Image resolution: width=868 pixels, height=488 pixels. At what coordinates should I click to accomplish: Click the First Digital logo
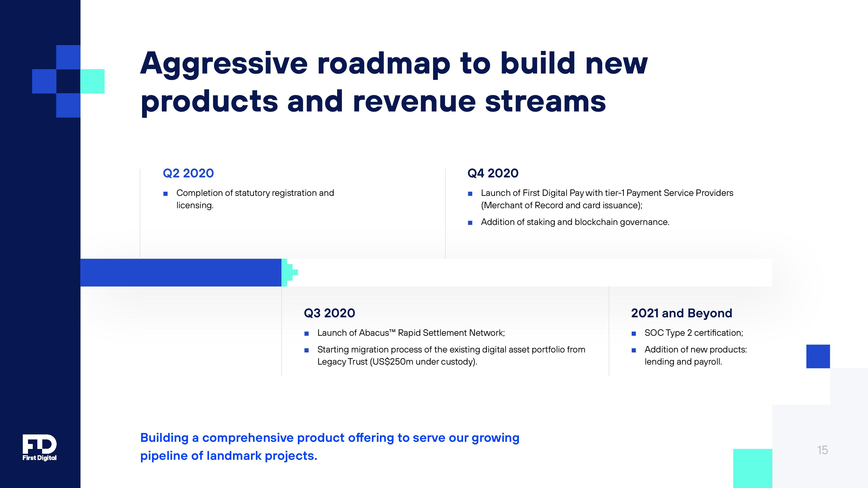pos(39,447)
